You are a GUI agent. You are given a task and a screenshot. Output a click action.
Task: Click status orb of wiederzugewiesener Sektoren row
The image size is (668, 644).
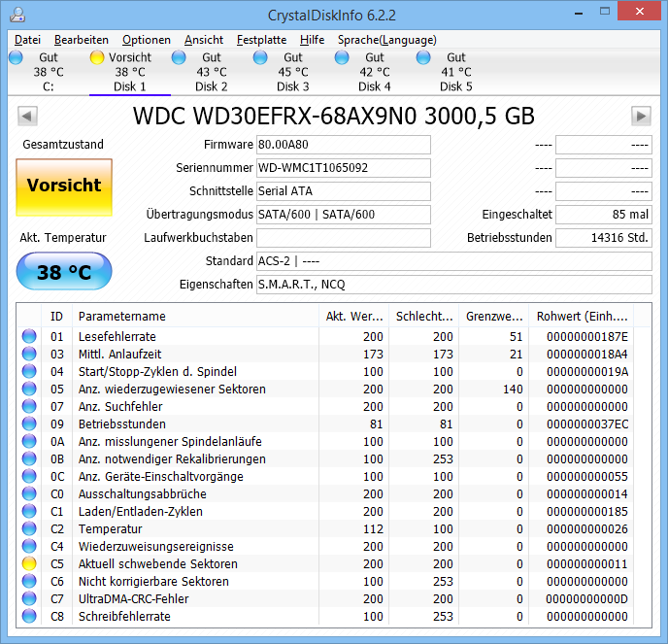[29, 389]
